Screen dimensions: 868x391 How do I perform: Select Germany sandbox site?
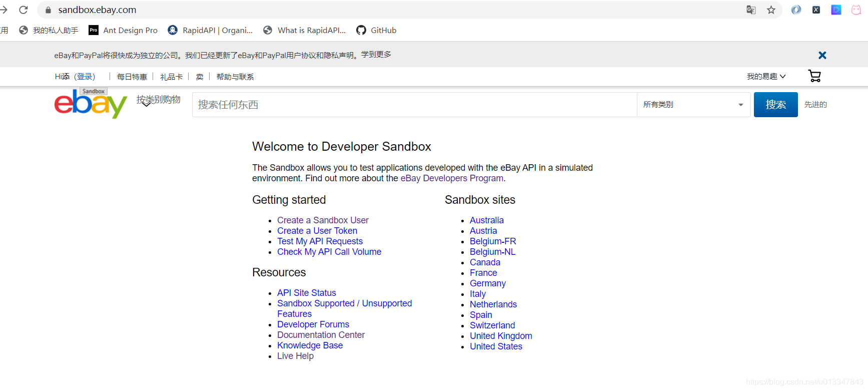click(x=488, y=283)
